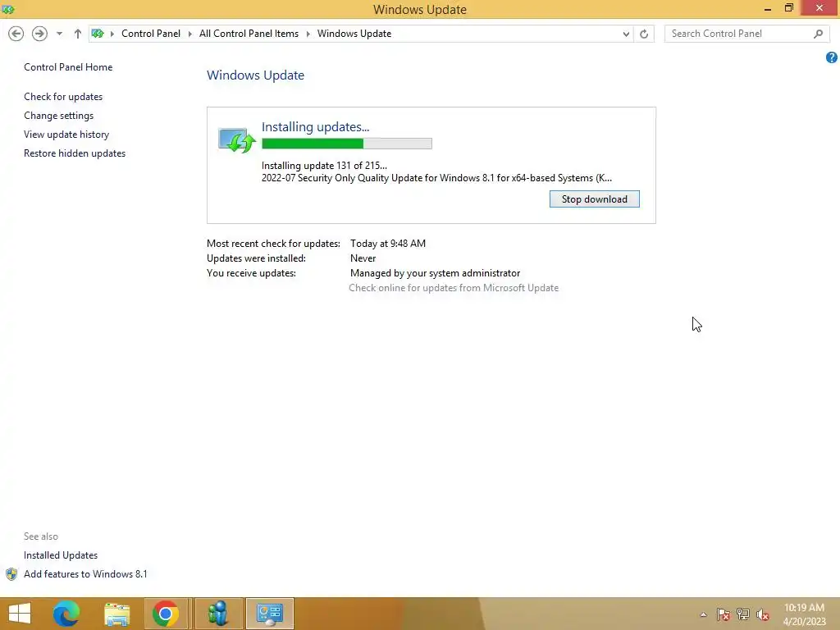The image size is (840, 630).
Task: Minimize the Windows Update window
Action: coord(768,8)
